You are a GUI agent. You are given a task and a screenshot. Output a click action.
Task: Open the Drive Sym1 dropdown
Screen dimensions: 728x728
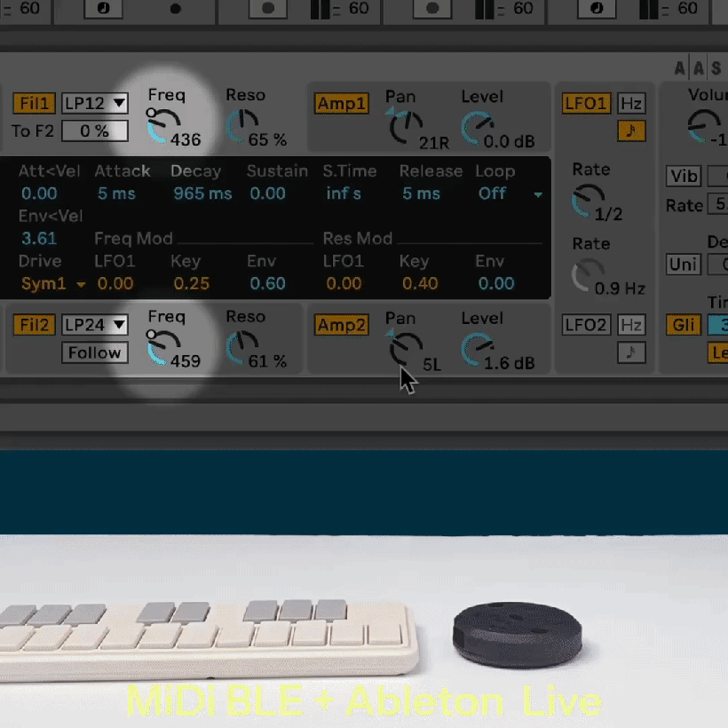click(53, 284)
